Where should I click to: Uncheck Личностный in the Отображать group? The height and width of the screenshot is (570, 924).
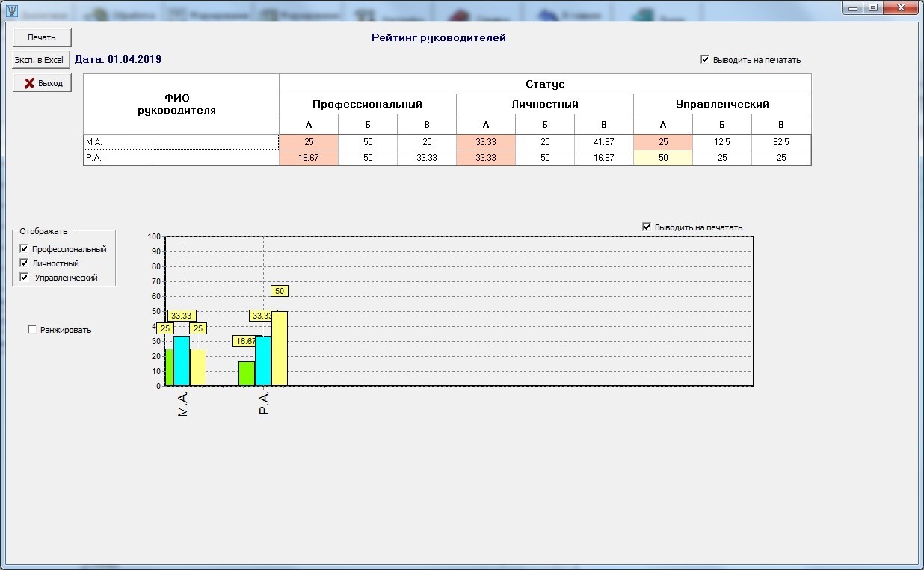click(25, 263)
